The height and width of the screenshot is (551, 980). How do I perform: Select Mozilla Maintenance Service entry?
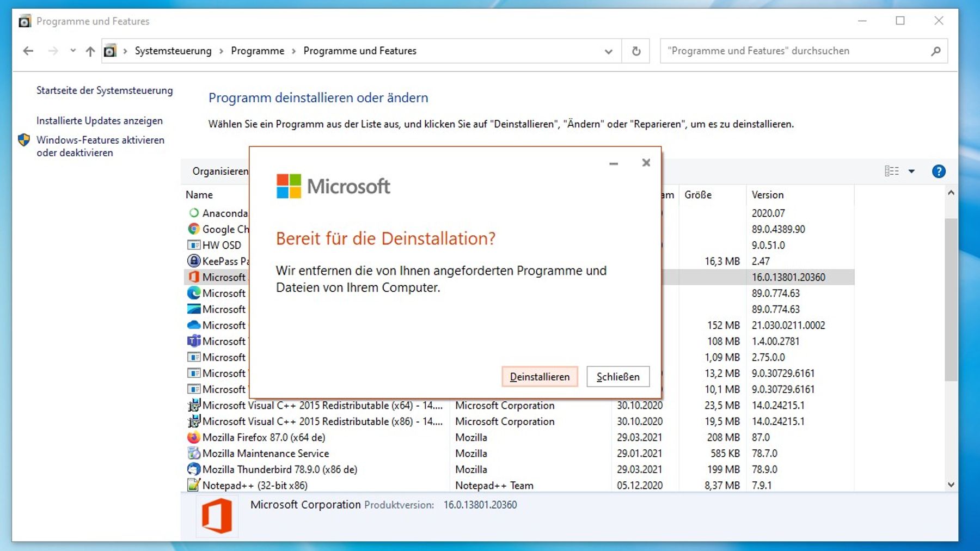266,454
